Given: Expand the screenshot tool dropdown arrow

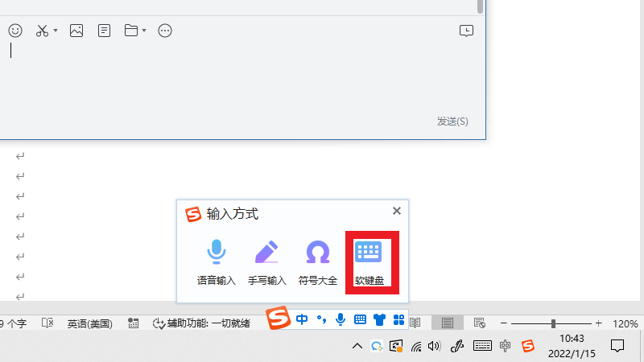Looking at the screenshot, I should [56, 31].
